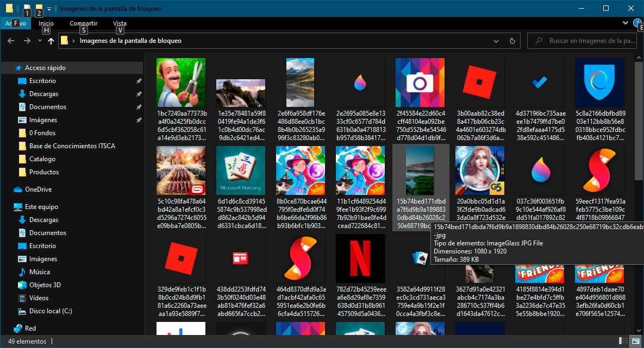Switch to large thumbnails view in status bar

635,341
